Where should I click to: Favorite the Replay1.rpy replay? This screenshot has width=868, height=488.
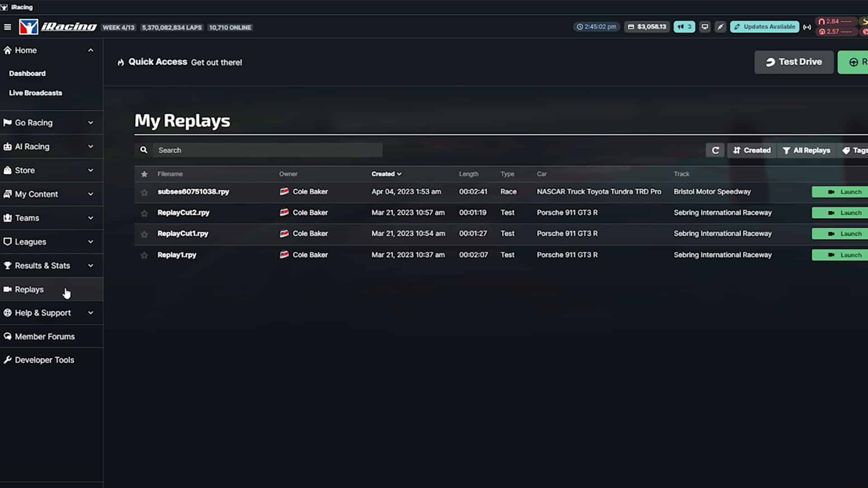pyautogui.click(x=144, y=255)
